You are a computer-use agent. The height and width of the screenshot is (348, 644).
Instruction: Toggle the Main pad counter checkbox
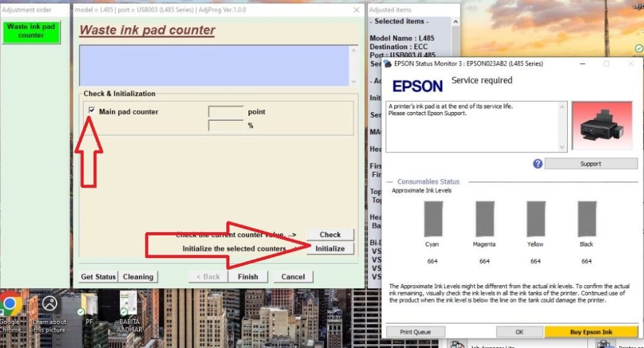pyautogui.click(x=92, y=111)
